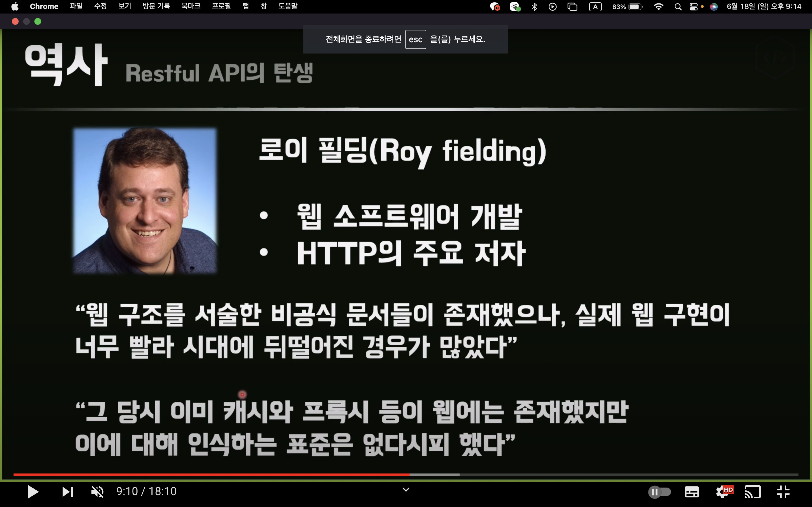
Task: Open the 파일 menu
Action: [76, 6]
